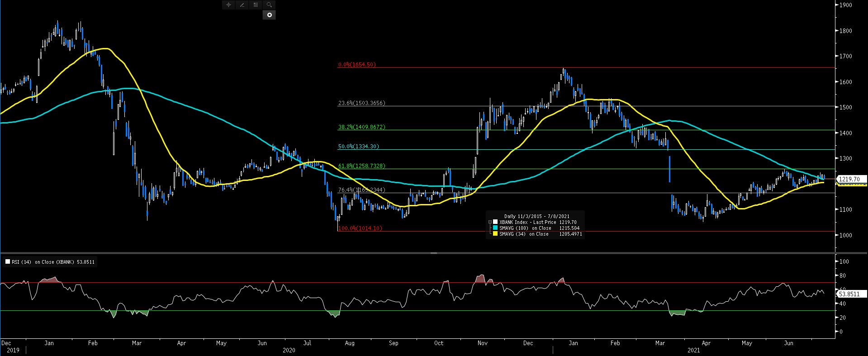Click the RSI axis 0 label
Image resolution: width=868 pixels, height=356 pixels.
pyautogui.click(x=841, y=332)
